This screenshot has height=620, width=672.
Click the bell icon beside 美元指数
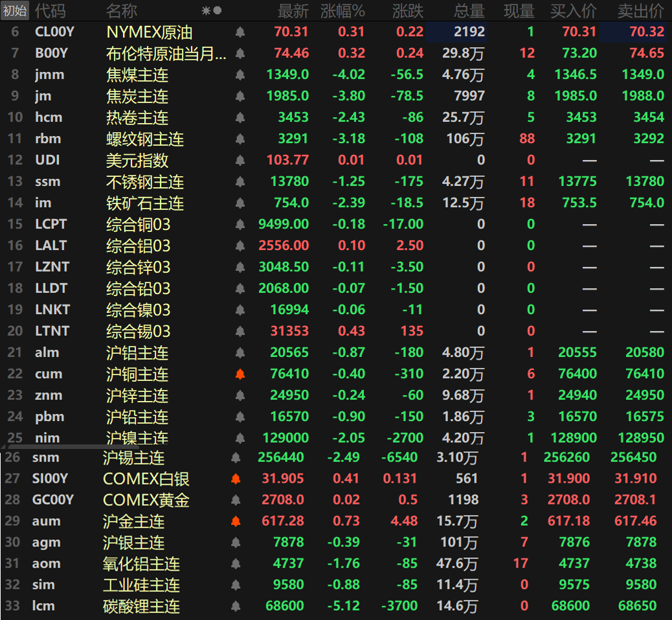240,160
